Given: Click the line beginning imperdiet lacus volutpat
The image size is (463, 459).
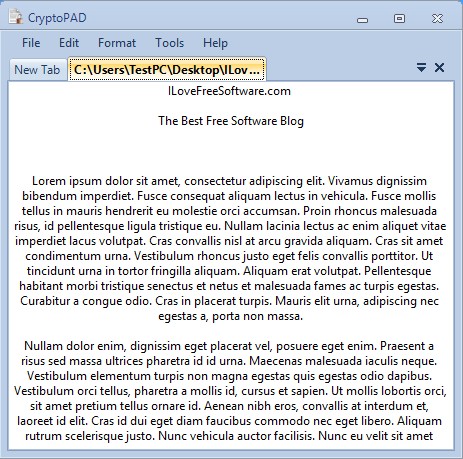Looking at the screenshot, I should click(x=229, y=241).
